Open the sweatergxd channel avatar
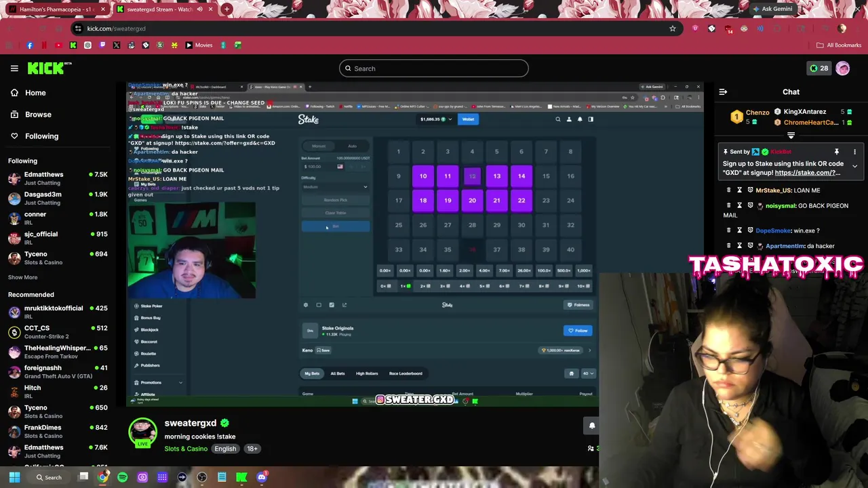This screenshot has height=488, width=868. [142, 433]
